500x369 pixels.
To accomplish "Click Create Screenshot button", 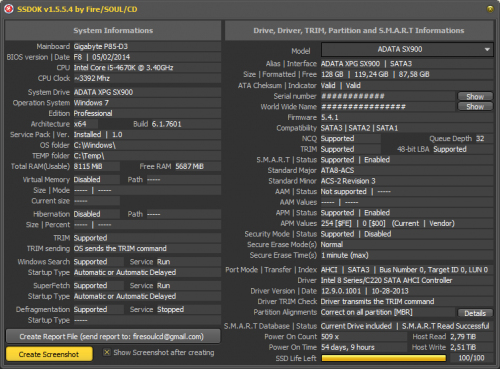I will pyautogui.click(x=49, y=354).
